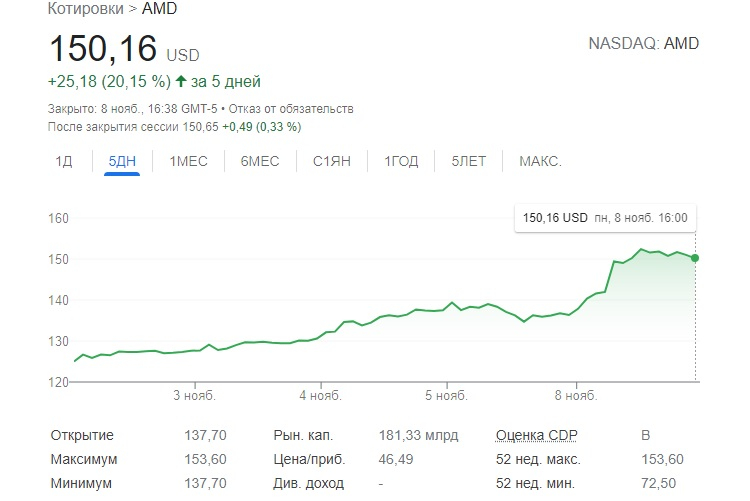Screen dimensions: 750x501
Task: Click the 160 y-axis label
Action: [x=58, y=218]
